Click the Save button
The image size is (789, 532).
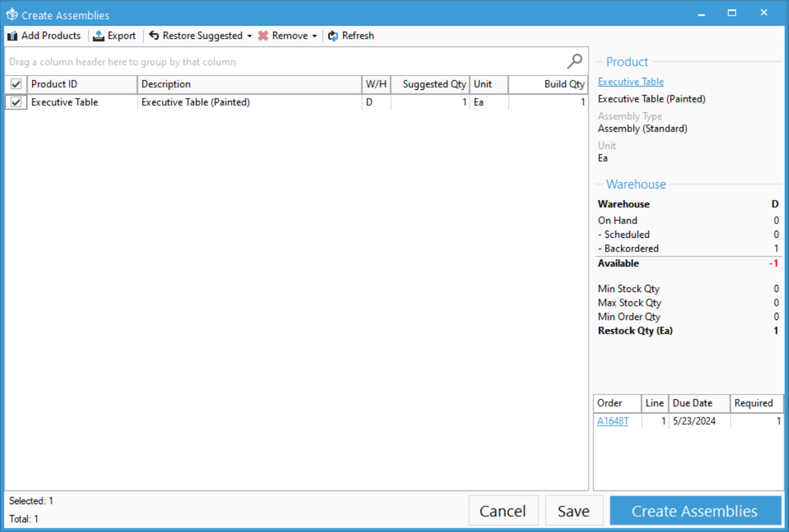tap(574, 511)
